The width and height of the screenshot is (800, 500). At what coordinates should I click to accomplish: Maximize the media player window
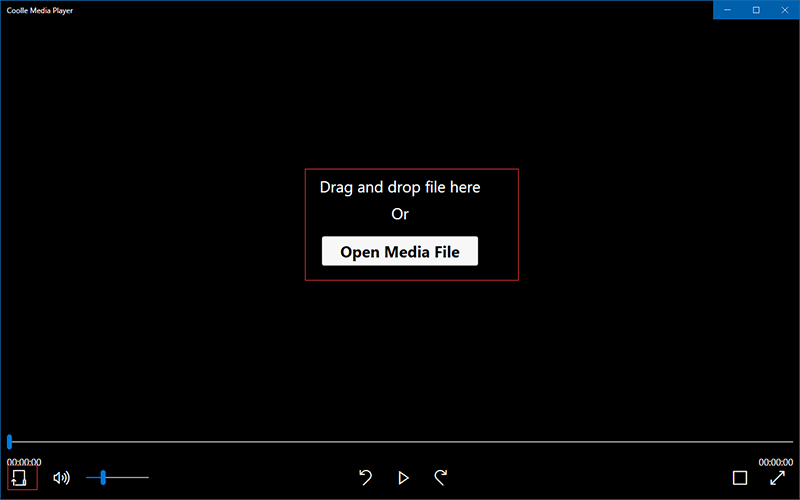(x=756, y=9)
